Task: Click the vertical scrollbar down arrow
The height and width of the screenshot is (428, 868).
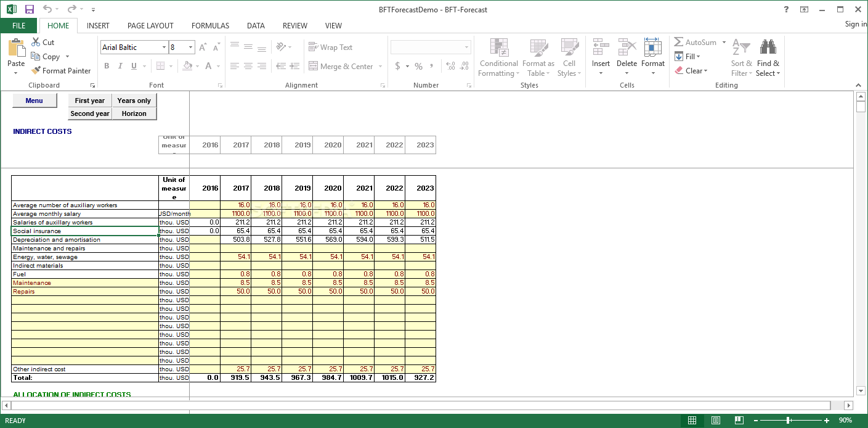Action: (861, 391)
